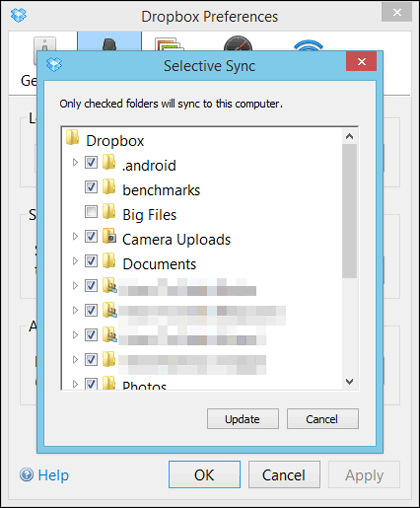
Task: Click the .android folder icon
Action: coord(109,162)
